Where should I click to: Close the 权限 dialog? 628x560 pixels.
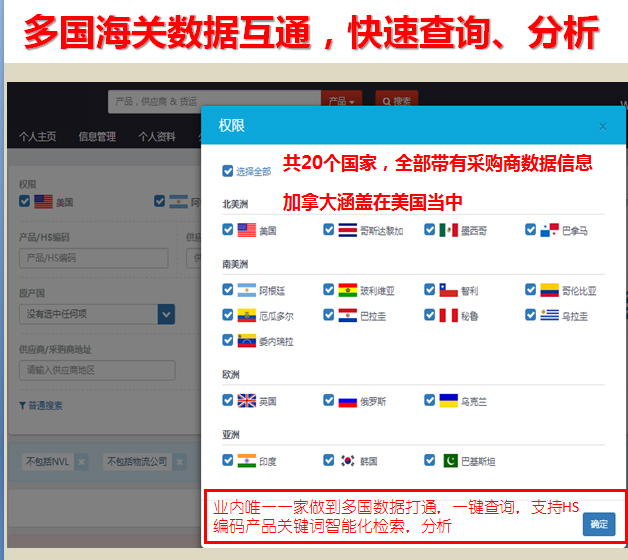pyautogui.click(x=602, y=126)
